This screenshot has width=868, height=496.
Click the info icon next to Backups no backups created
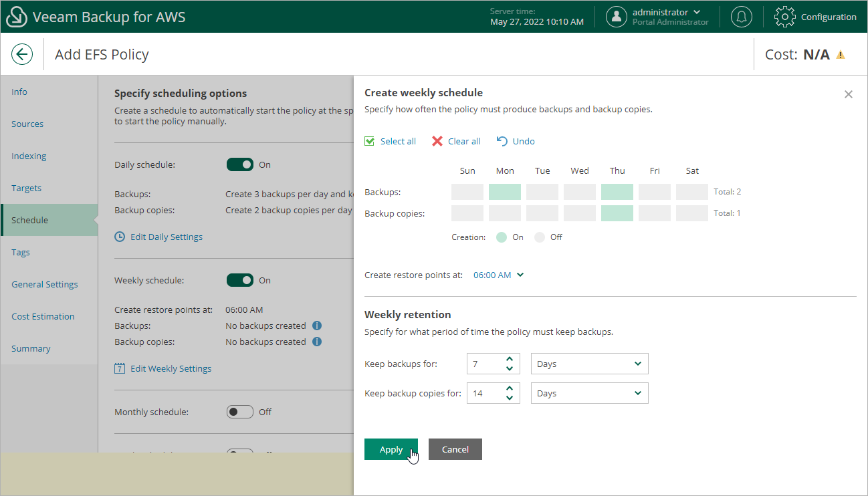(x=316, y=326)
